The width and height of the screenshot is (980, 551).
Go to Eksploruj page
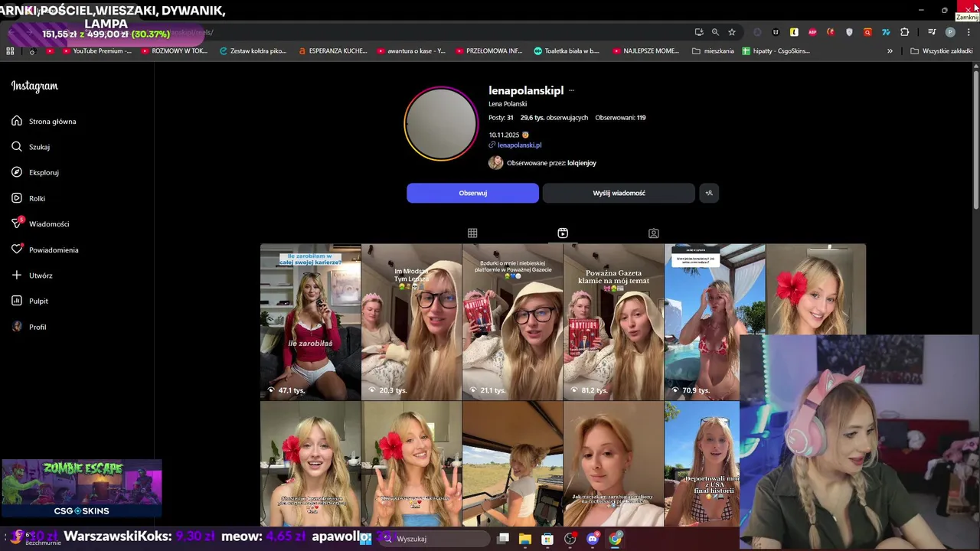(x=35, y=172)
